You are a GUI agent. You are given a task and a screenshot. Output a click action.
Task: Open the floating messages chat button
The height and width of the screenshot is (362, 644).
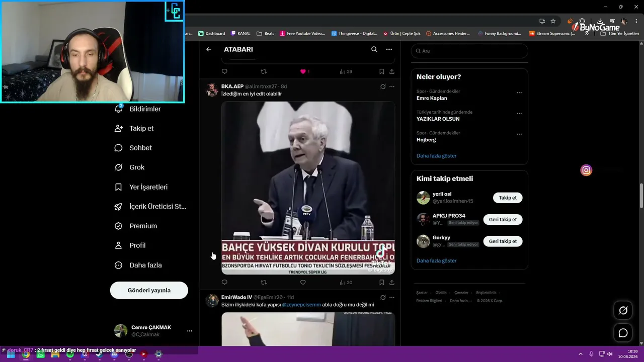(x=623, y=333)
